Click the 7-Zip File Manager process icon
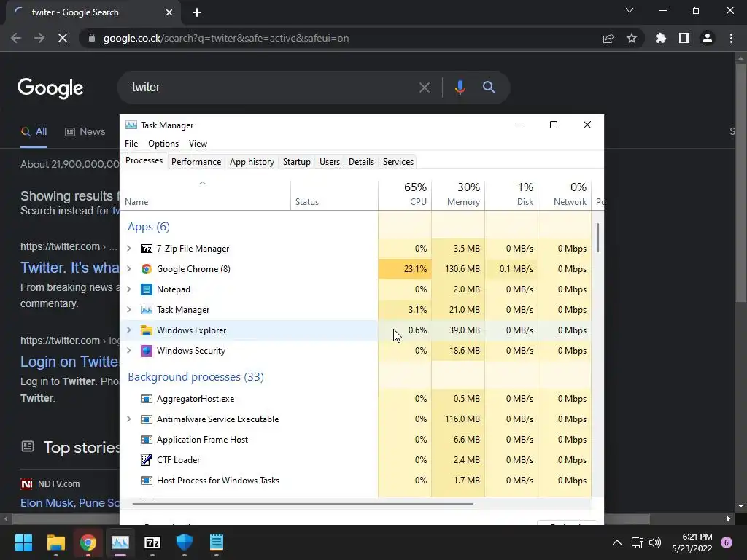Viewport: 747px width, 560px height. [146, 249]
